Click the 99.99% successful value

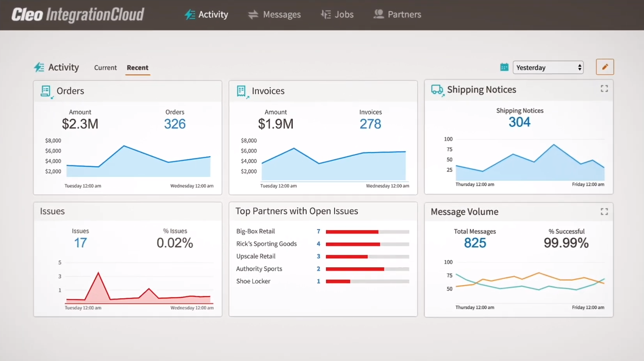pos(566,243)
